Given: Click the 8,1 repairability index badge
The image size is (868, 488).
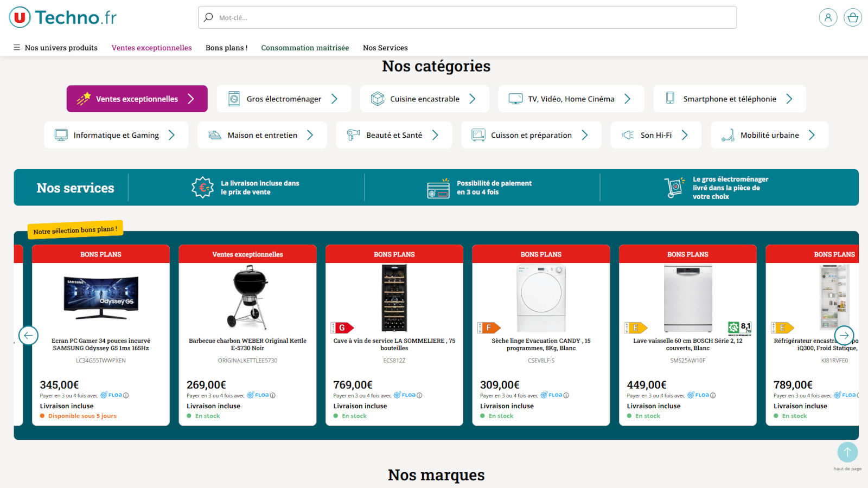Looking at the screenshot, I should [739, 328].
